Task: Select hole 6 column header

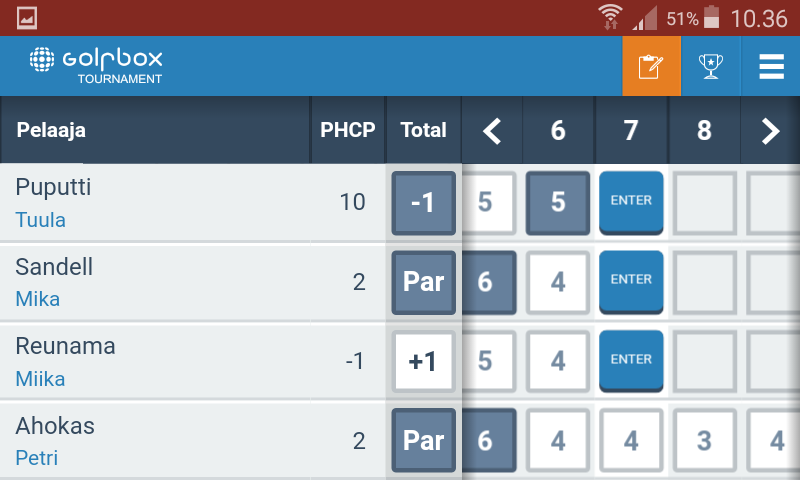Action: tap(558, 131)
